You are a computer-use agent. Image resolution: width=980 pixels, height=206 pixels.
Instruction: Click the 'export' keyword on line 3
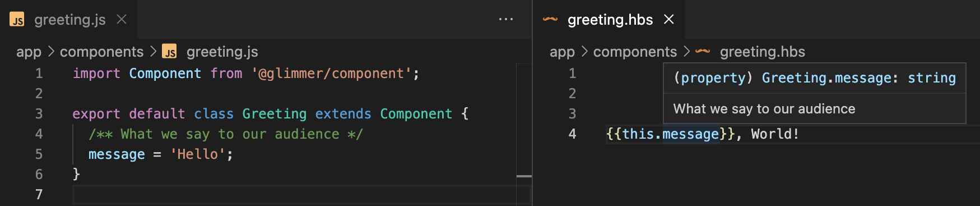point(96,114)
